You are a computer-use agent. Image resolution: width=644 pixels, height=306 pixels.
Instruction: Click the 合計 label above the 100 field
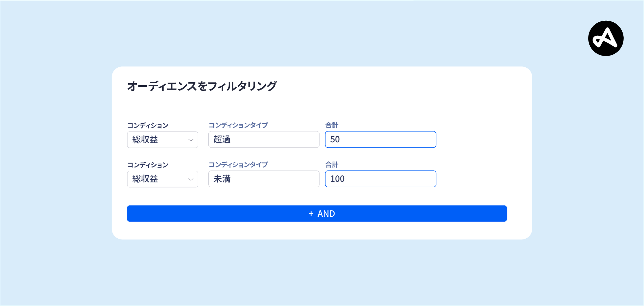[x=332, y=165]
